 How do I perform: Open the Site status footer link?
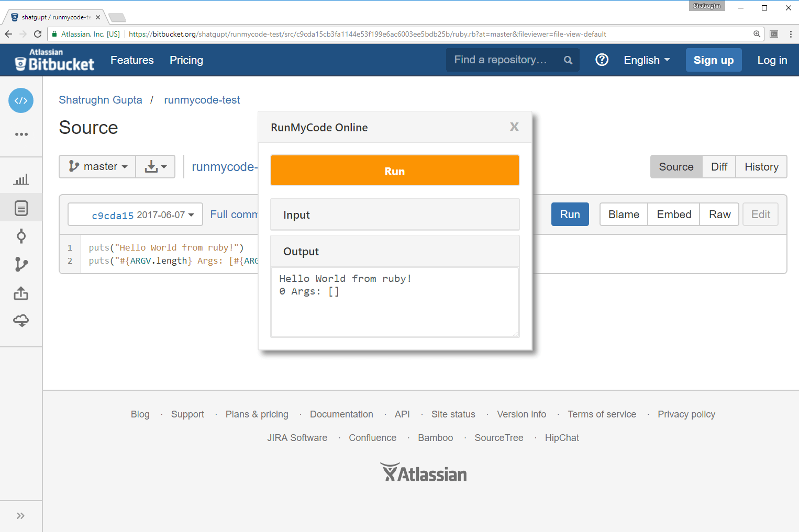453,414
